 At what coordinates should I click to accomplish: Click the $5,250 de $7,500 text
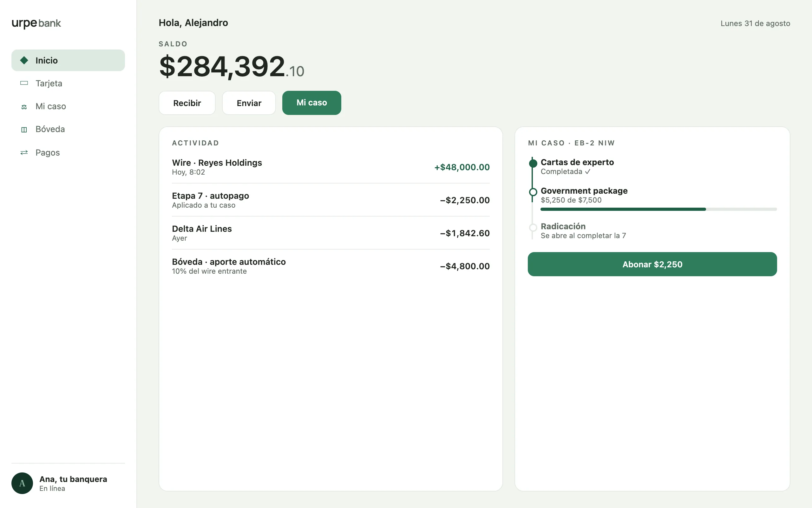(x=571, y=200)
